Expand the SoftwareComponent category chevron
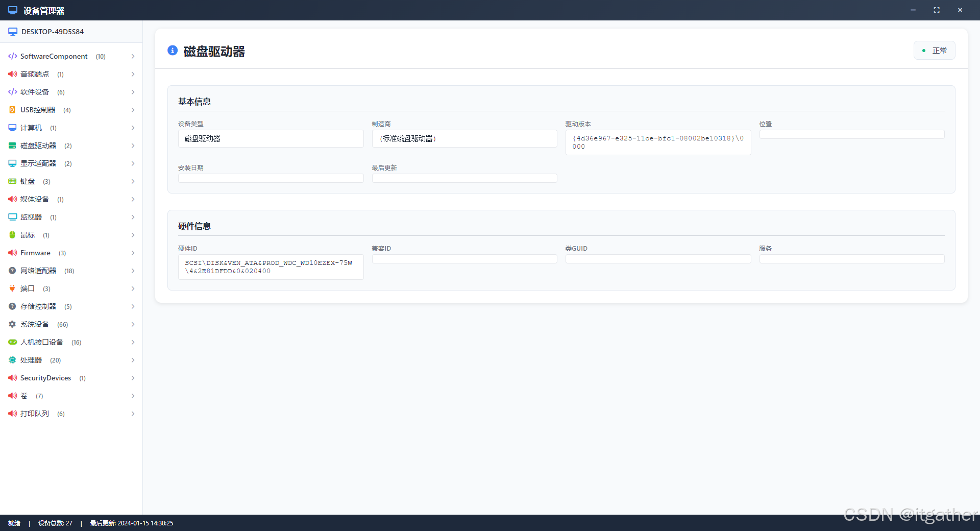Image resolution: width=980 pixels, height=531 pixels. click(x=133, y=56)
